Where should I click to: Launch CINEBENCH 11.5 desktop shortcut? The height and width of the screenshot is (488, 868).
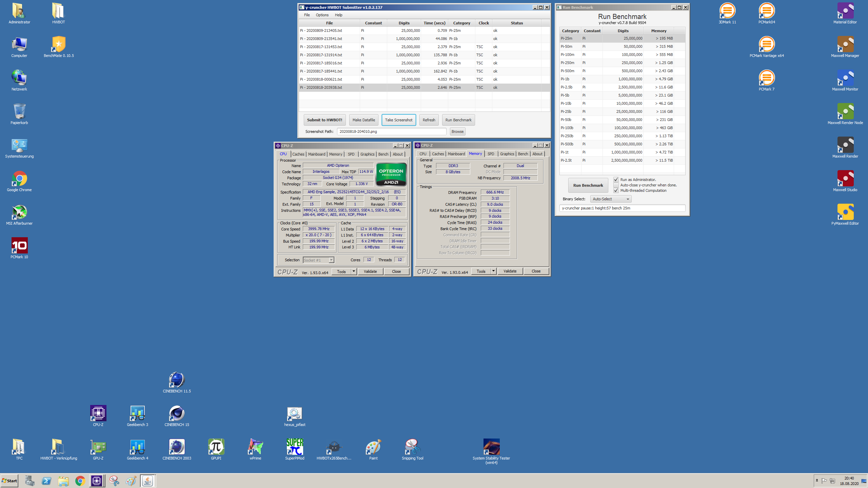(x=177, y=382)
